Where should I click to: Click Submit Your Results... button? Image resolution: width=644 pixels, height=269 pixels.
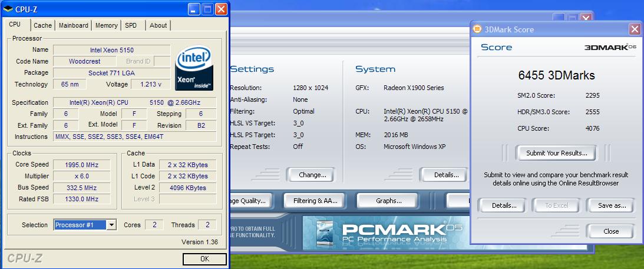557,153
